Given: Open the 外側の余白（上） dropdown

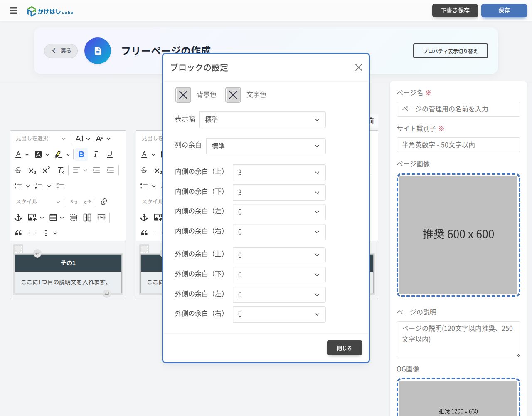Looking at the screenshot, I should [279, 255].
